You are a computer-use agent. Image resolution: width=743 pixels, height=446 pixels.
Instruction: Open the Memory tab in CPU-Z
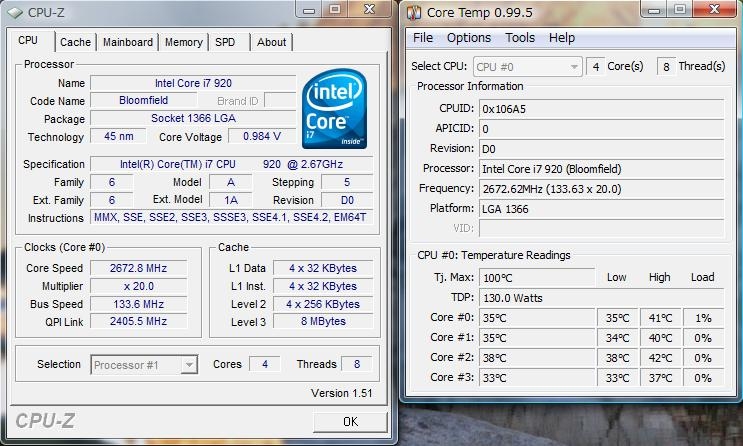[184, 42]
